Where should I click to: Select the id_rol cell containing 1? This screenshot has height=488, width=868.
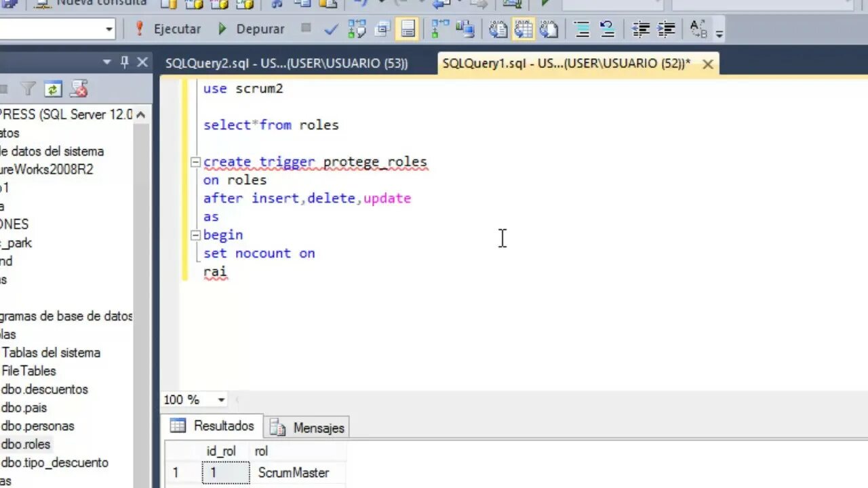tap(226, 472)
